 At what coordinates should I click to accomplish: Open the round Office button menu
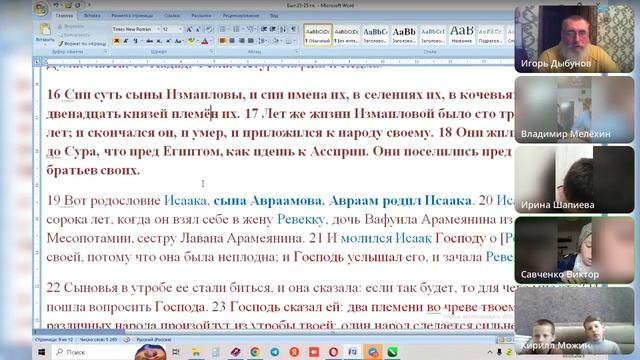point(41,9)
